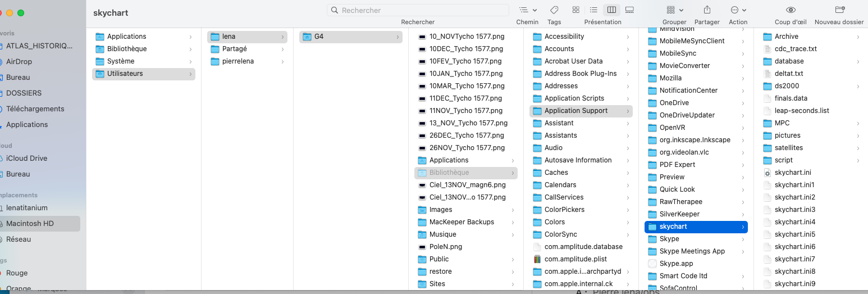
Task: Click the Coup d'œil eye icon
Action: pos(791,10)
